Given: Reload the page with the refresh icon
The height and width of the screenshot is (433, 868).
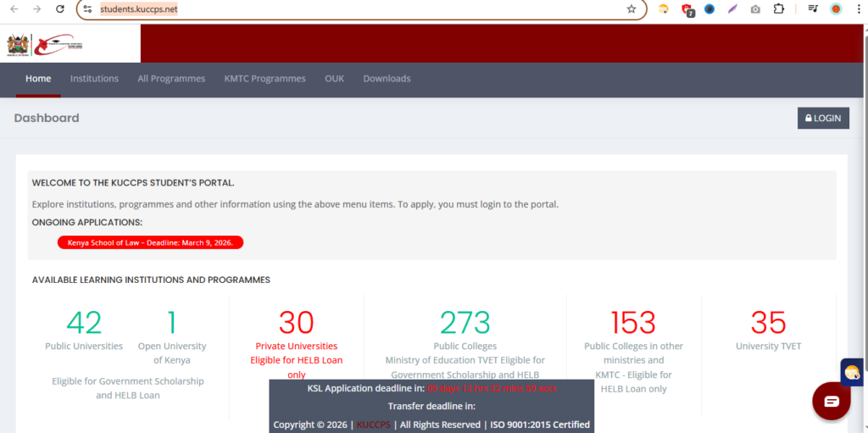Looking at the screenshot, I should [59, 9].
